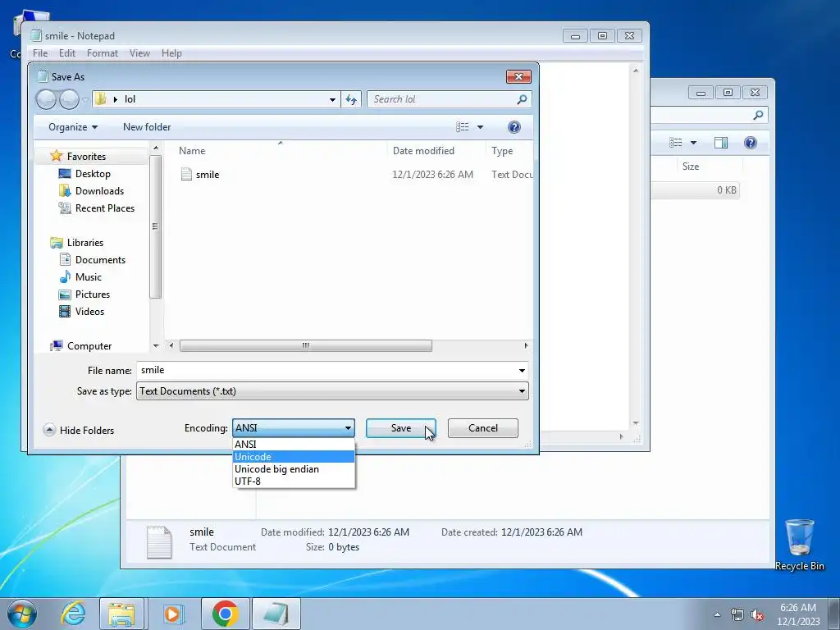
Task: Cancel the Save As dialog
Action: (x=482, y=428)
